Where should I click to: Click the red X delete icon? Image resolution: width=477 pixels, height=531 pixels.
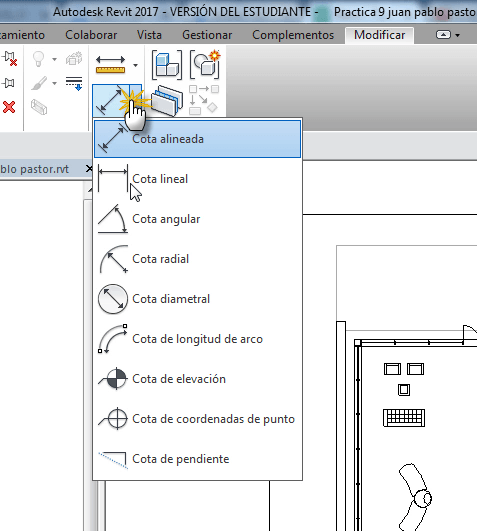pos(9,107)
